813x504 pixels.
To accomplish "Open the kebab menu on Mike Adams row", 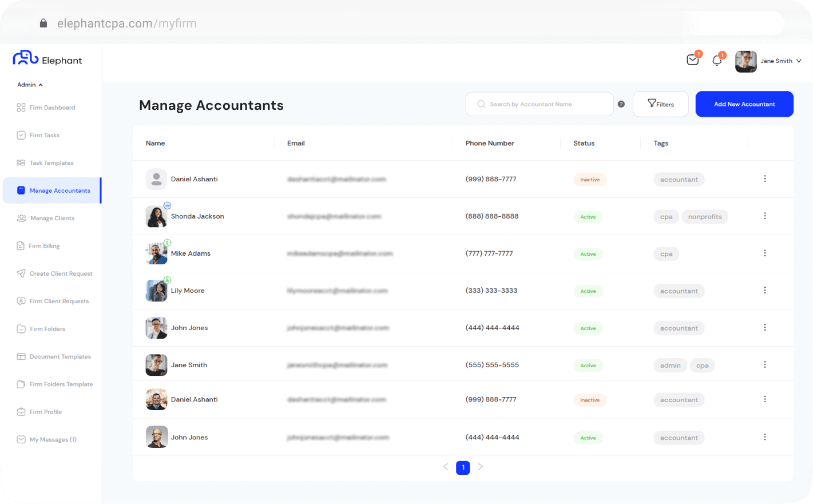I will point(765,253).
